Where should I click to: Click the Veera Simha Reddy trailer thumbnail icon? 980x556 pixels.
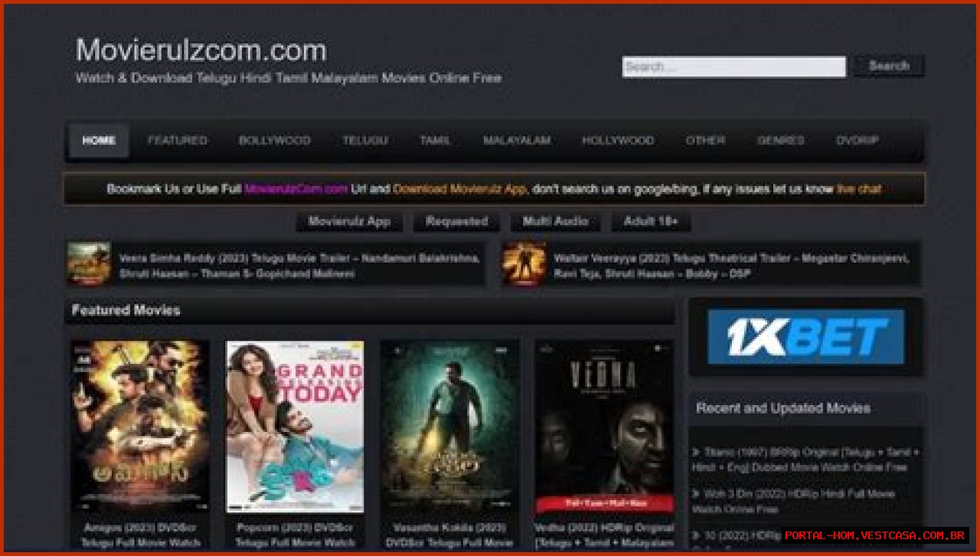89,264
